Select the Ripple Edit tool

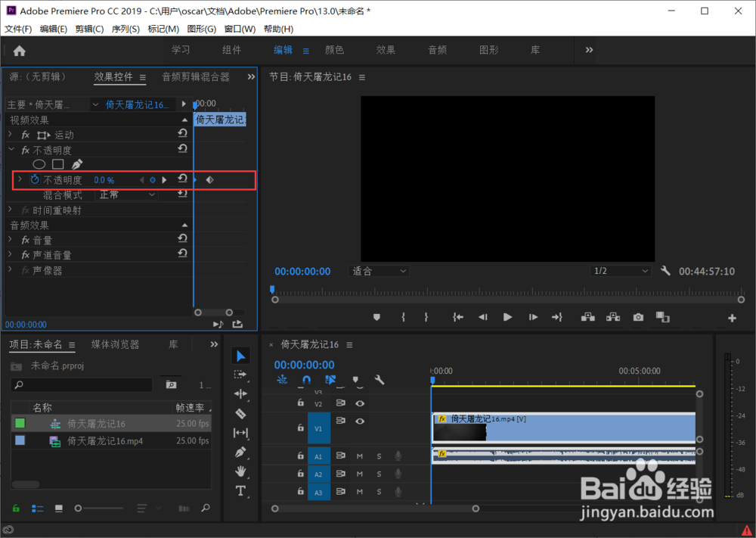coord(240,393)
